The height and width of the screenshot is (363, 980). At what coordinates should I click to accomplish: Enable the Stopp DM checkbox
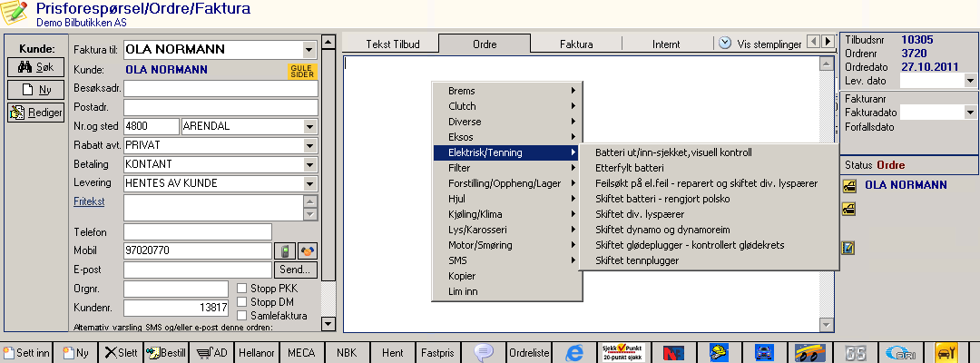click(242, 302)
